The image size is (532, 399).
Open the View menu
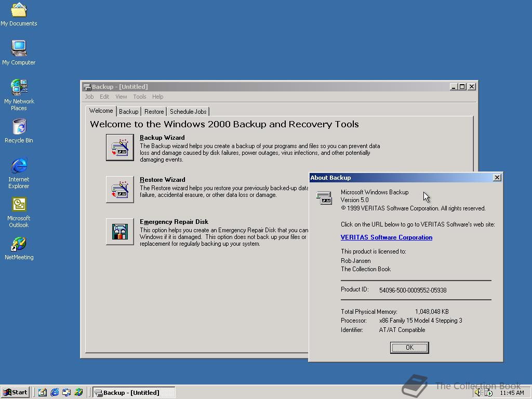(121, 97)
